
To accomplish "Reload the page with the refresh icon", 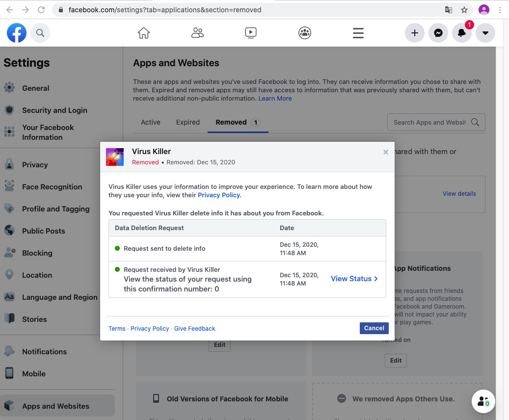I will coord(41,10).
